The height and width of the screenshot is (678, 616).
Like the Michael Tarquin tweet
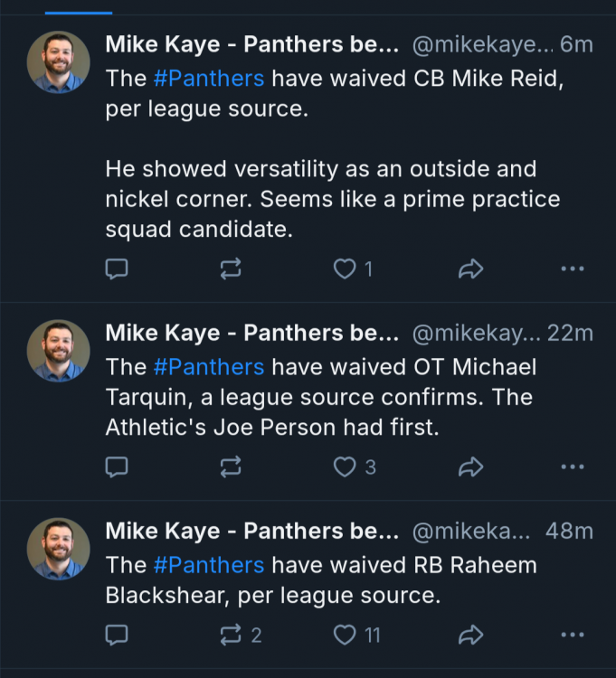click(x=345, y=466)
